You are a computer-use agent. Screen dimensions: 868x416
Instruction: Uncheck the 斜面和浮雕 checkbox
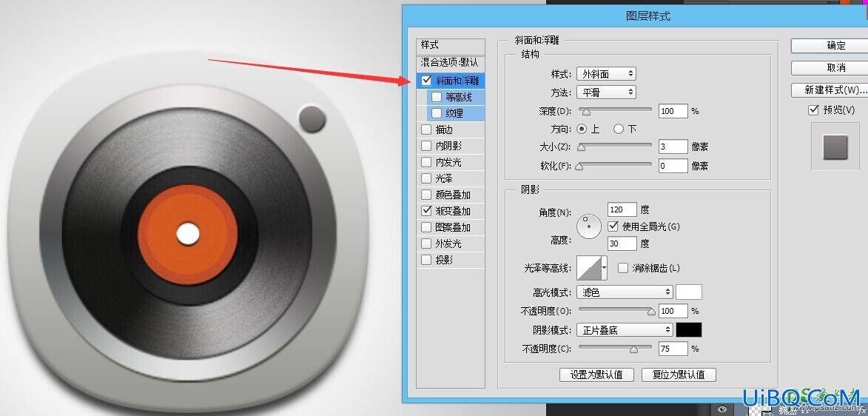426,81
